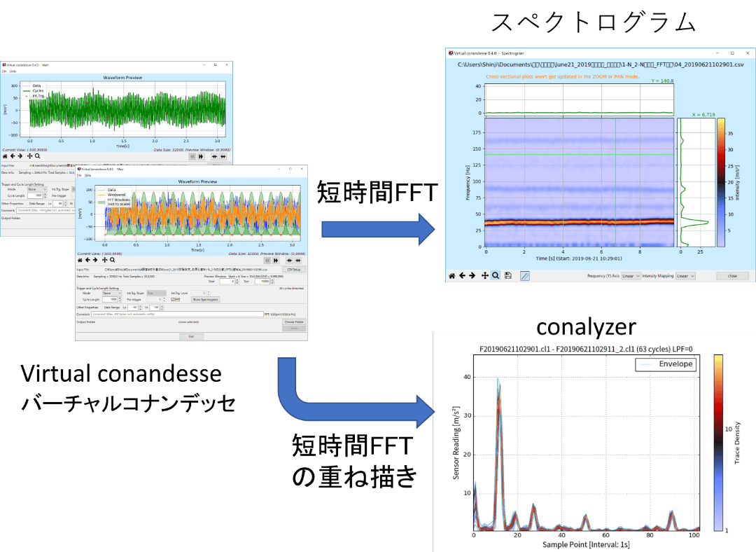The height and width of the screenshot is (552, 756).
Task: Click Cycle Length field in the back Main window
Action: (x=35, y=196)
